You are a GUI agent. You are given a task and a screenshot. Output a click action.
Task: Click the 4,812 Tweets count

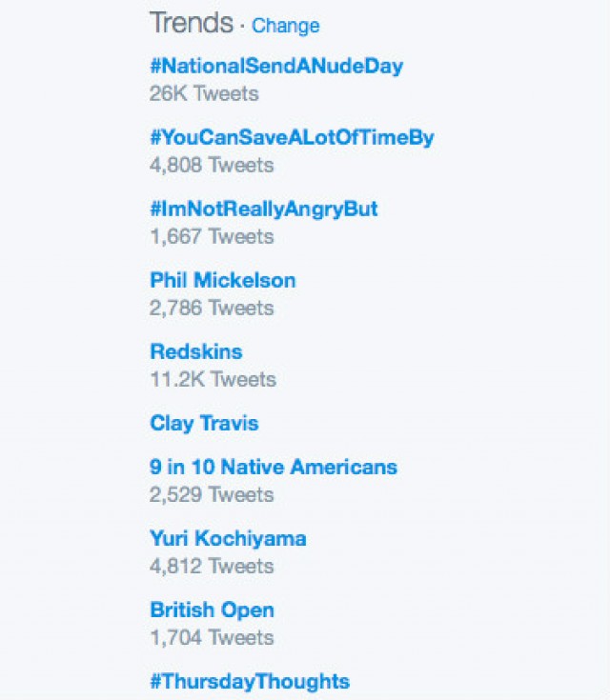[x=212, y=566]
